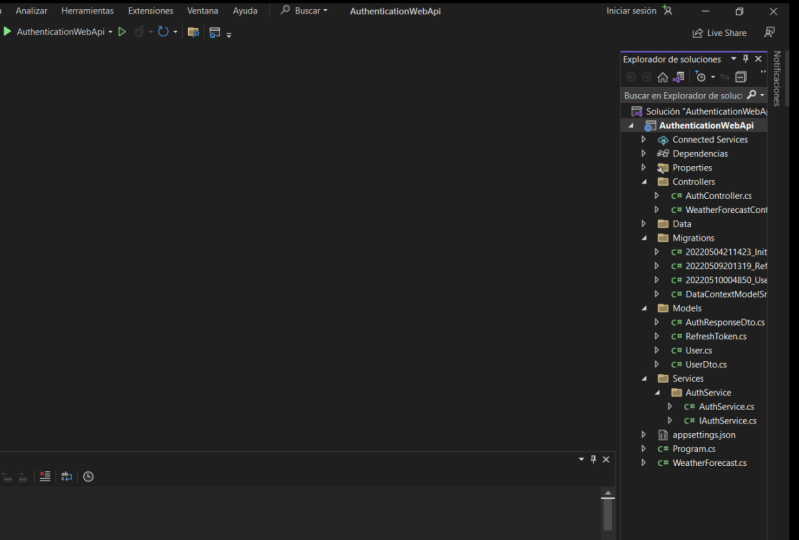Click the browser window toolbar icon
The image size is (799, 540).
[x=215, y=32]
